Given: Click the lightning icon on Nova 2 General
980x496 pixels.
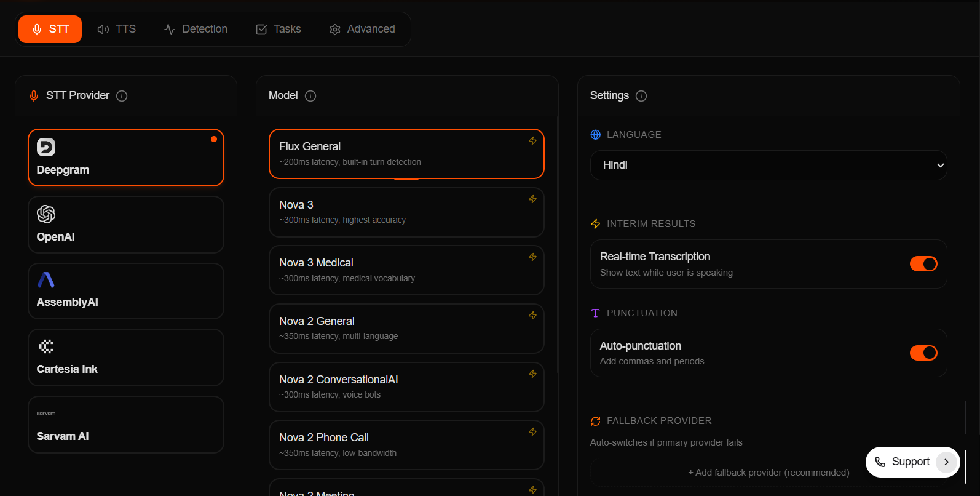Looking at the screenshot, I should click(533, 316).
